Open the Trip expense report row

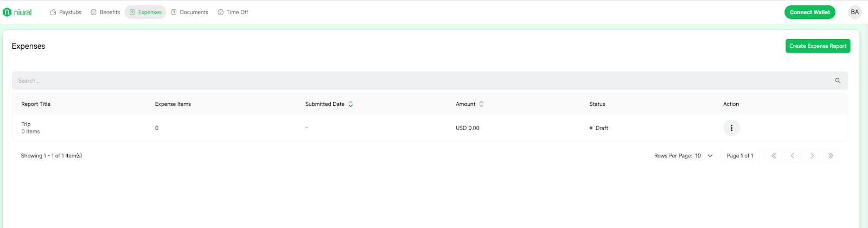(26, 124)
